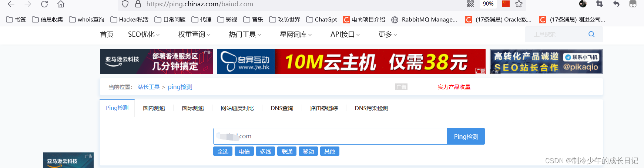Open the rightmost extensions toolbar icon
Viewport: 644px width, 168px height.
pyautogui.click(x=633, y=4)
